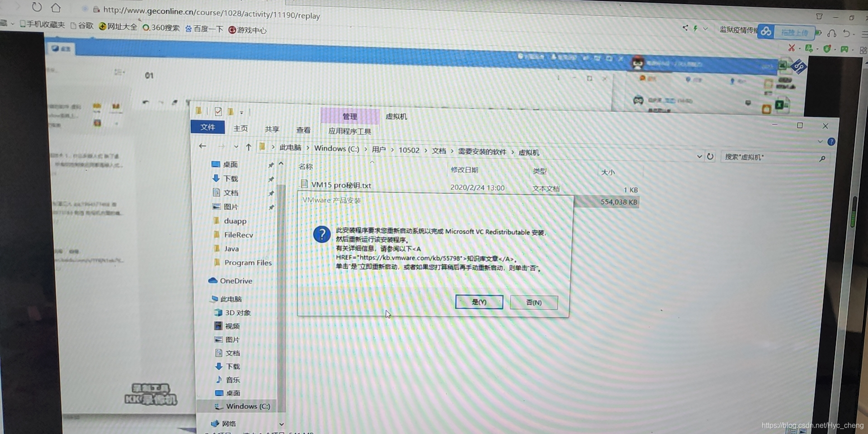Image resolution: width=868 pixels, height=434 pixels.
Task: Click the browser share icon
Action: 685,28
